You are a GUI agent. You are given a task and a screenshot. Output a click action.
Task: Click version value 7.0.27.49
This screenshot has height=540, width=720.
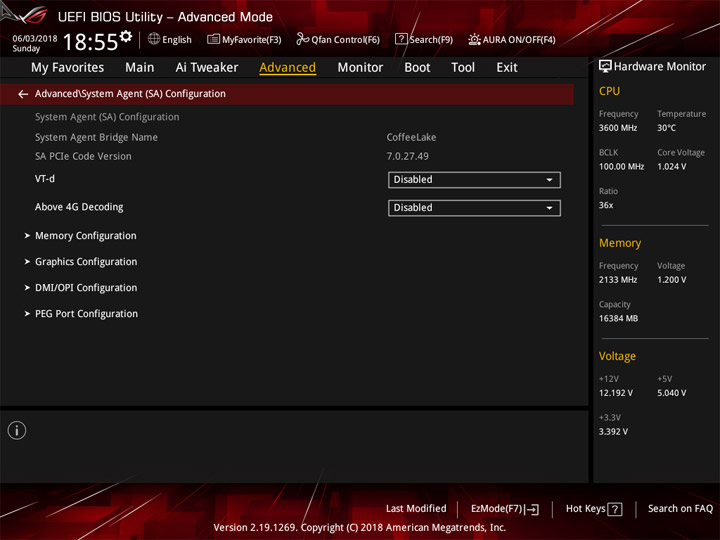coord(408,156)
